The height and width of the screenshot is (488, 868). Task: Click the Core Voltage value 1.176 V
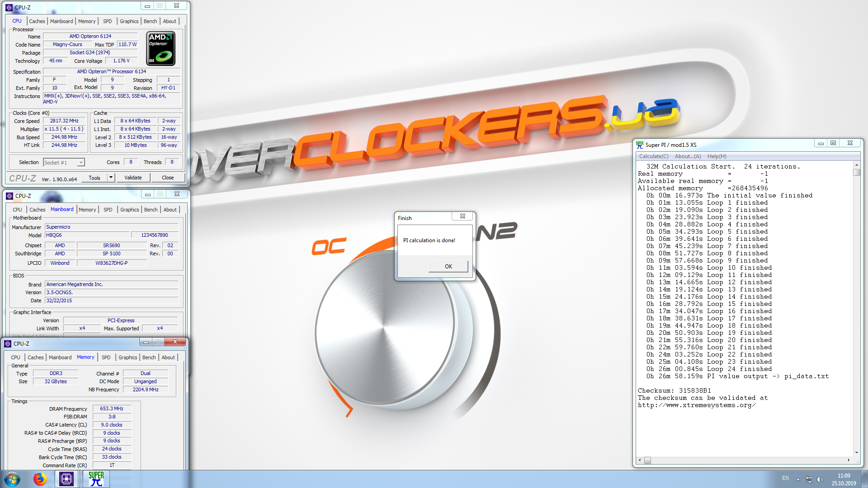pos(121,61)
